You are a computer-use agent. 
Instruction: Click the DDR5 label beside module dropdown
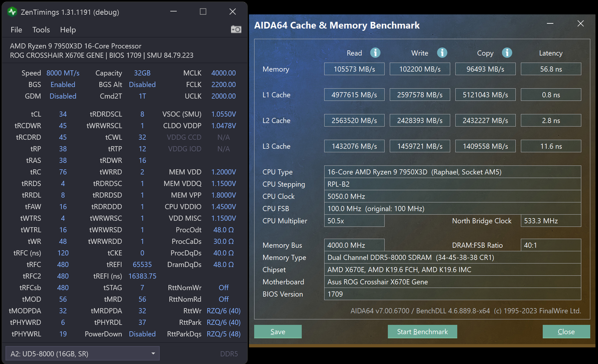click(x=229, y=354)
